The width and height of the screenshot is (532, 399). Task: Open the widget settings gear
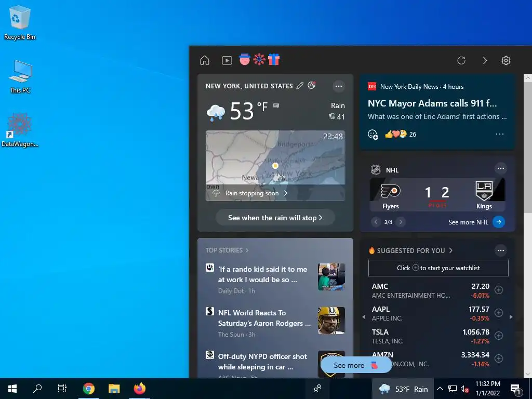[x=506, y=60]
